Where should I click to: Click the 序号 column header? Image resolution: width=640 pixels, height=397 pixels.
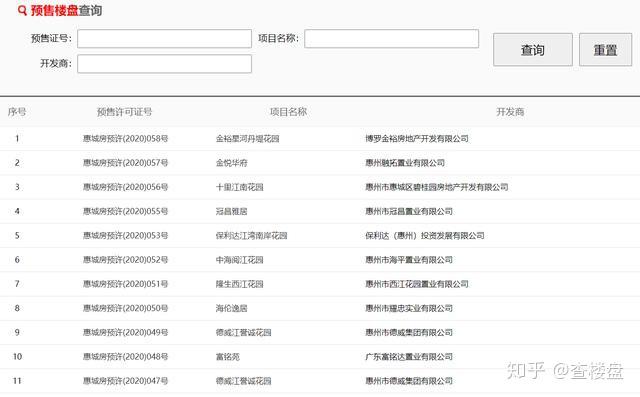pyautogui.click(x=17, y=112)
